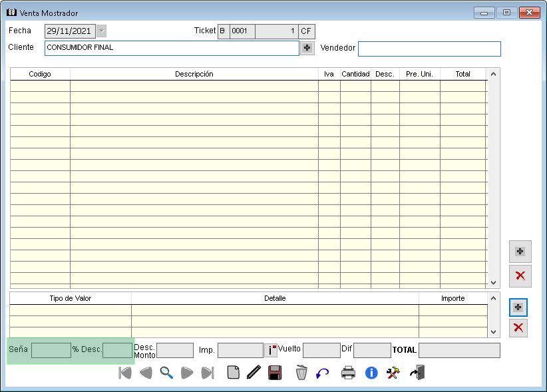This screenshot has height=392, width=547.
Task: Save the sale with floppy disk icon
Action: [274, 373]
